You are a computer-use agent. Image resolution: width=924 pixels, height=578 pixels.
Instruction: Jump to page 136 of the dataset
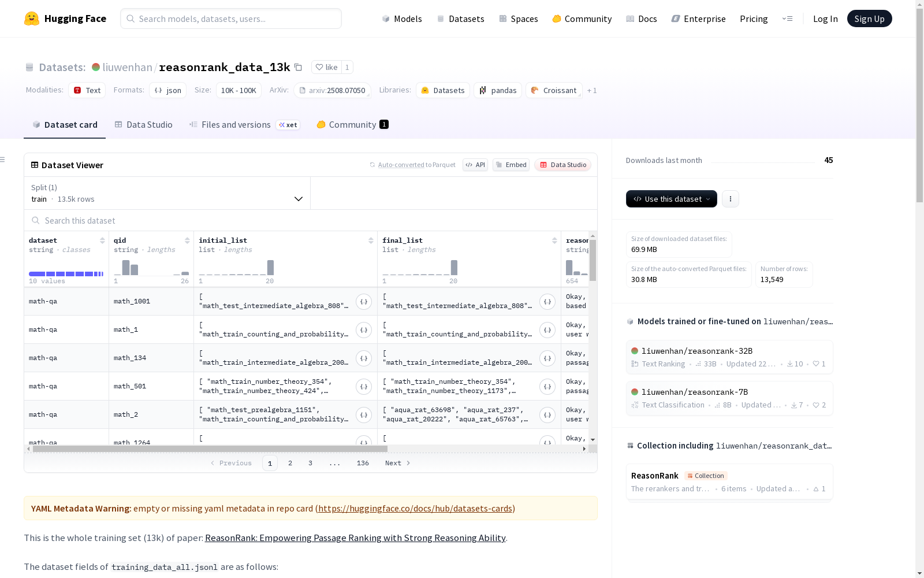363,463
